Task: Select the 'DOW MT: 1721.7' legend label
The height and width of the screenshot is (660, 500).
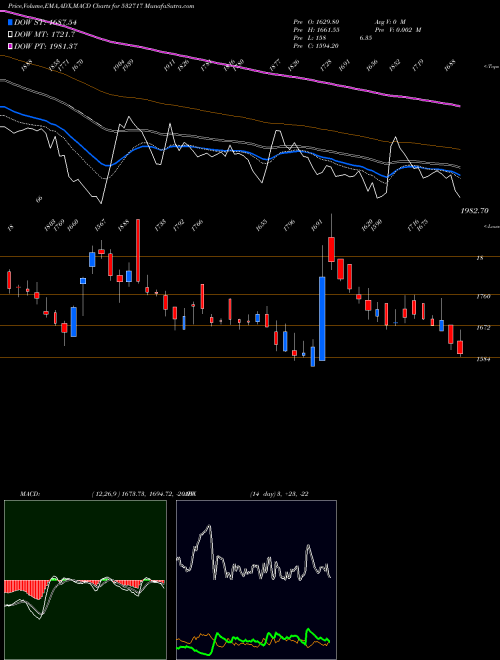Action: (44, 34)
